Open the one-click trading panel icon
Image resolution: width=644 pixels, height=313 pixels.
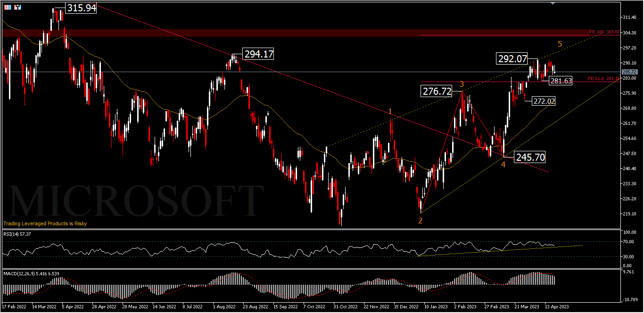[x=17, y=8]
